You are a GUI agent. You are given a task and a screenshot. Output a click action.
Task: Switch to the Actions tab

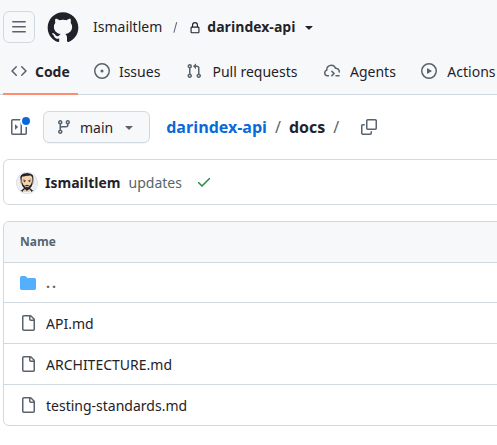458,72
